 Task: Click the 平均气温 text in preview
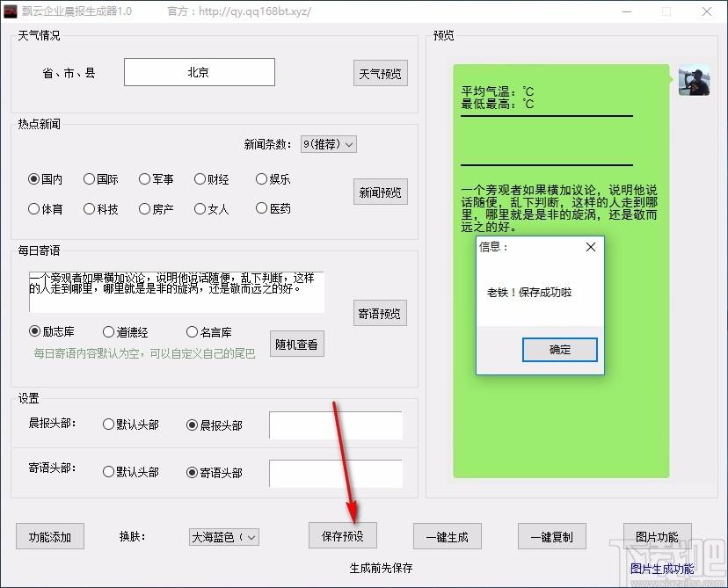tap(498, 91)
